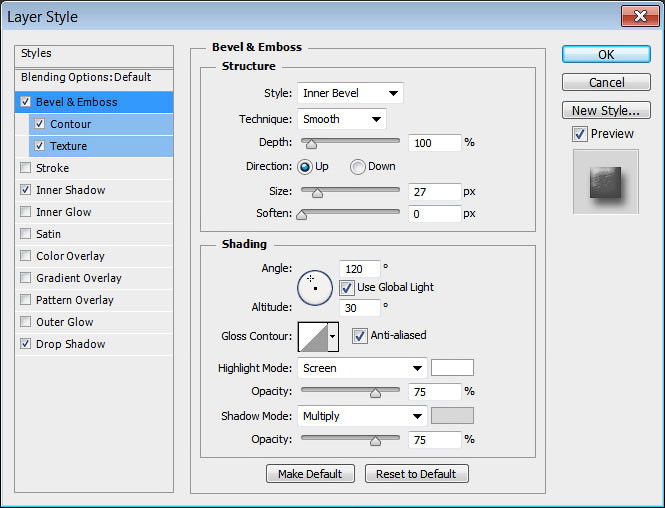This screenshot has height=508, width=665.
Task: Click the Make Default button
Action: 310,474
